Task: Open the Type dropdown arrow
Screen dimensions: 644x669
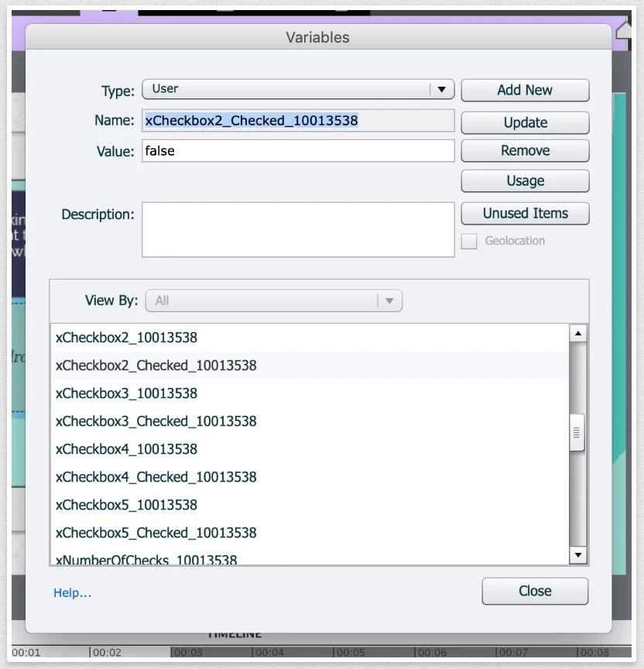Action: [x=441, y=90]
